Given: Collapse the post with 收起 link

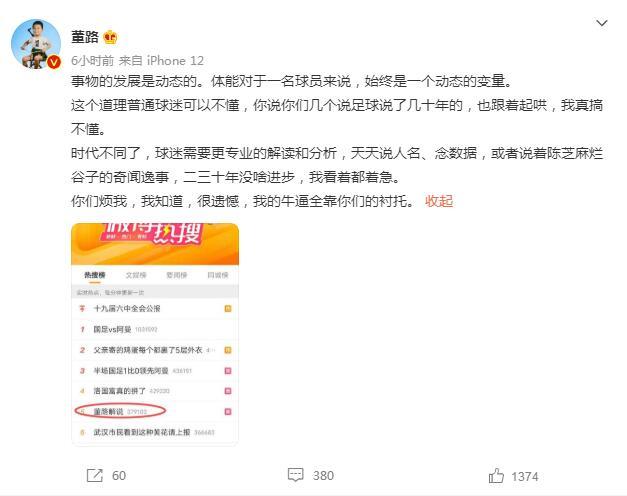Looking at the screenshot, I should [x=439, y=201].
